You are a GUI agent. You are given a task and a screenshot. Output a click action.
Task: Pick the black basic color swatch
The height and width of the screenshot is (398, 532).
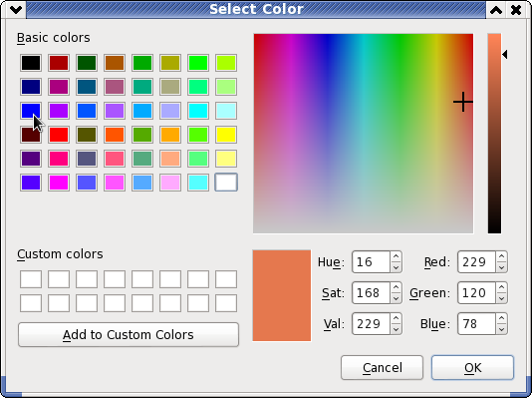click(31, 63)
